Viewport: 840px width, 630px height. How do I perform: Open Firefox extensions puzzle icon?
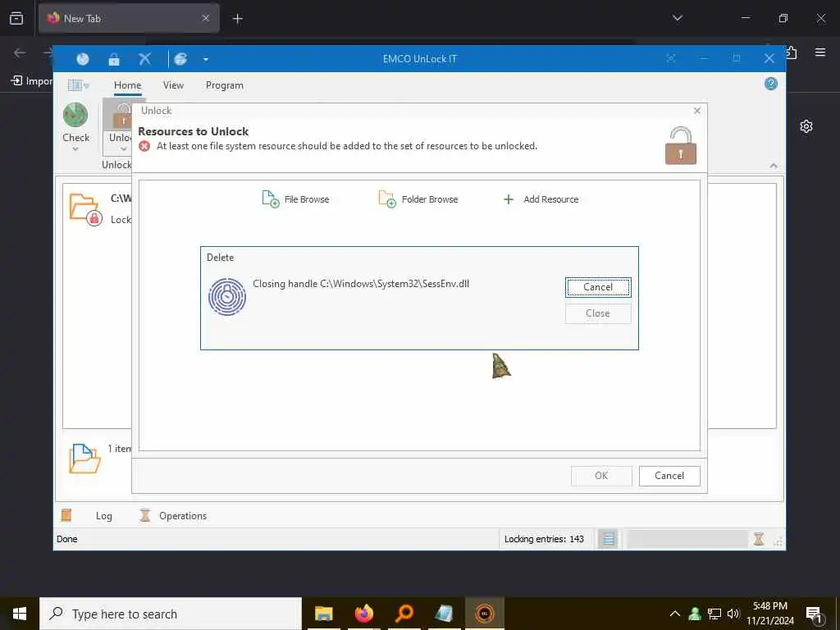click(792, 52)
